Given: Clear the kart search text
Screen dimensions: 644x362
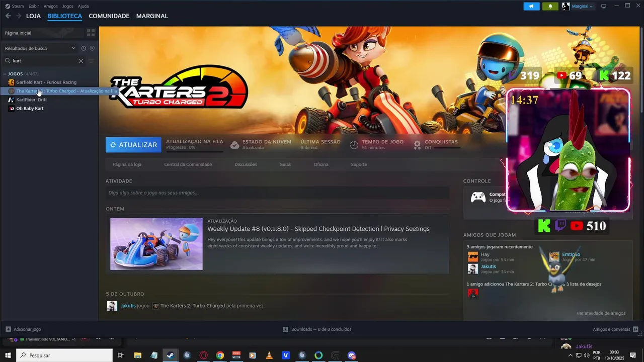Looking at the screenshot, I should (x=80, y=61).
